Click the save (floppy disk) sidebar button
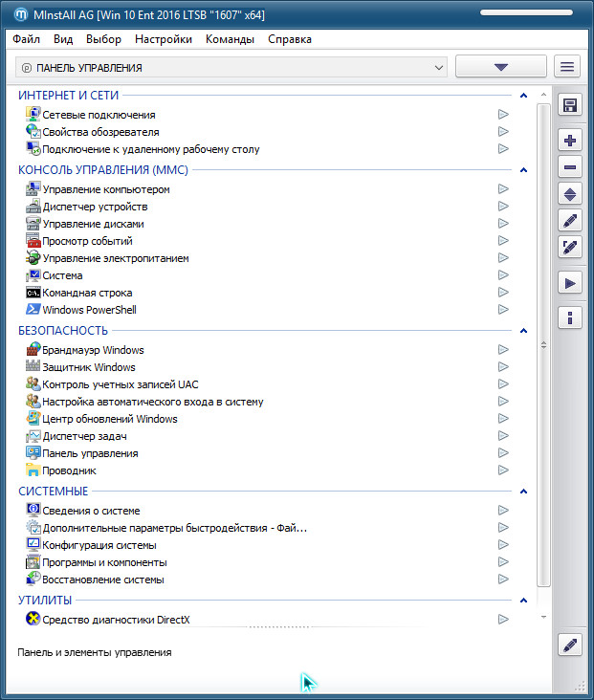The height and width of the screenshot is (700, 594). pyautogui.click(x=569, y=105)
